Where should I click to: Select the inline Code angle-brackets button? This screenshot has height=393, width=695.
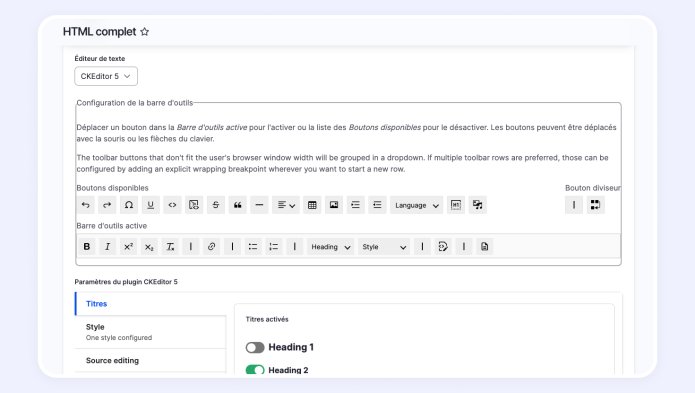click(x=172, y=205)
